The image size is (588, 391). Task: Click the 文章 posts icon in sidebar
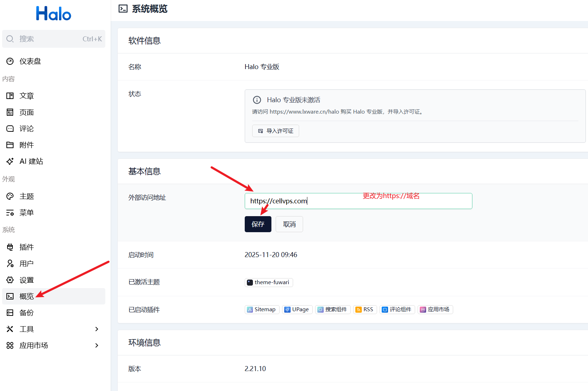pyautogui.click(x=10, y=96)
